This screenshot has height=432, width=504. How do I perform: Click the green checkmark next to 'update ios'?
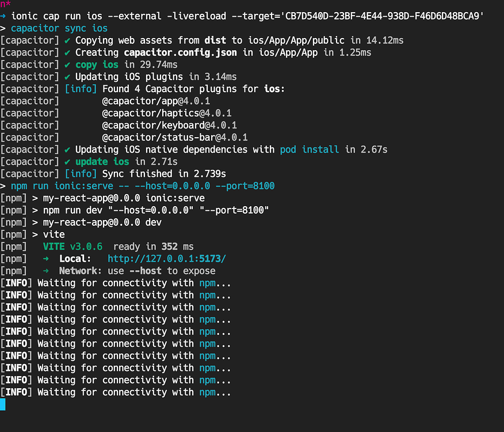tap(67, 162)
